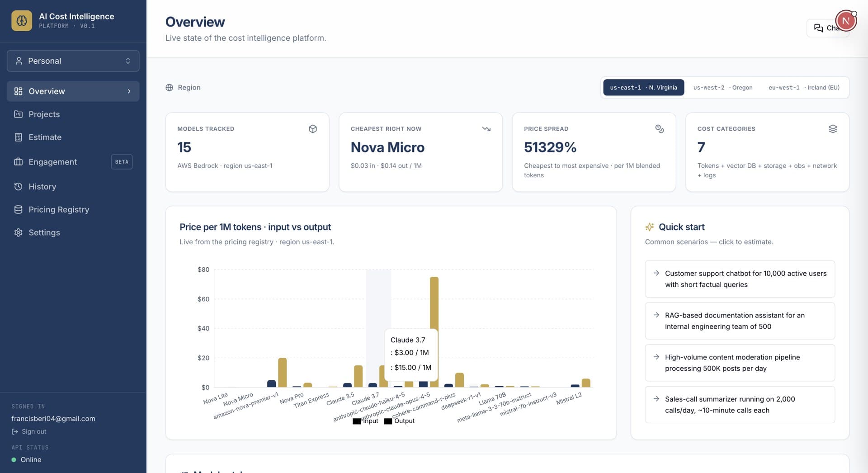Click the cohere-command-r-plus output bar

click(459, 380)
